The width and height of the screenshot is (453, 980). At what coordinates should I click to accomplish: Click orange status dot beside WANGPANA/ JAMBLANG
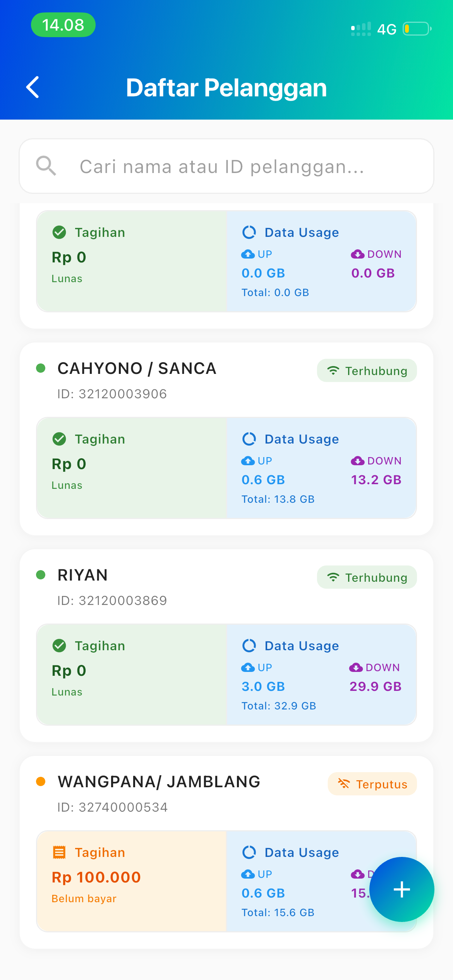tap(41, 781)
